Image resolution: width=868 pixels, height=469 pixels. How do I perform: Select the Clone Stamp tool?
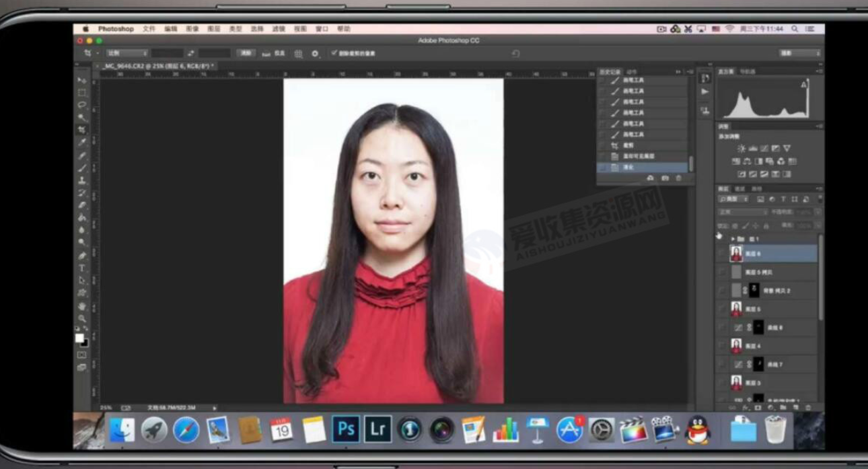click(82, 180)
